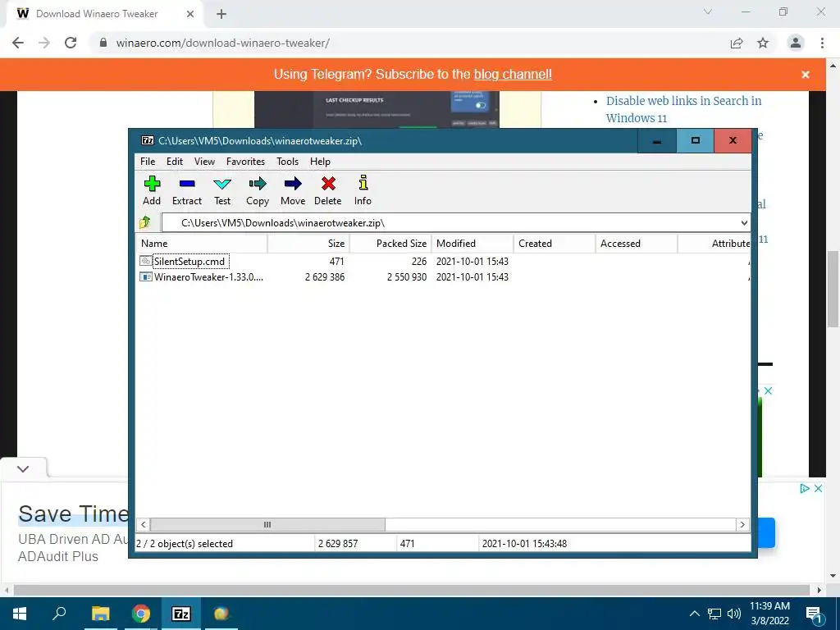Screen dimensions: 840x630
Task: Click the 7-Zip scroll right arrow
Action: [742, 524]
